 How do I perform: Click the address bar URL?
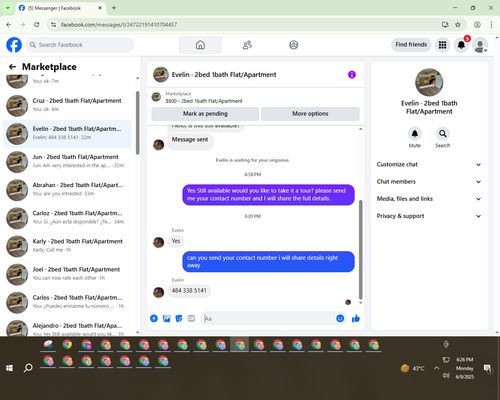coord(119,24)
